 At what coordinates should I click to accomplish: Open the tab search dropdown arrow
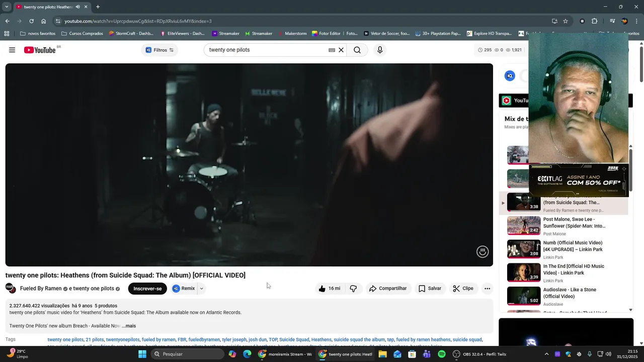pos(7,7)
